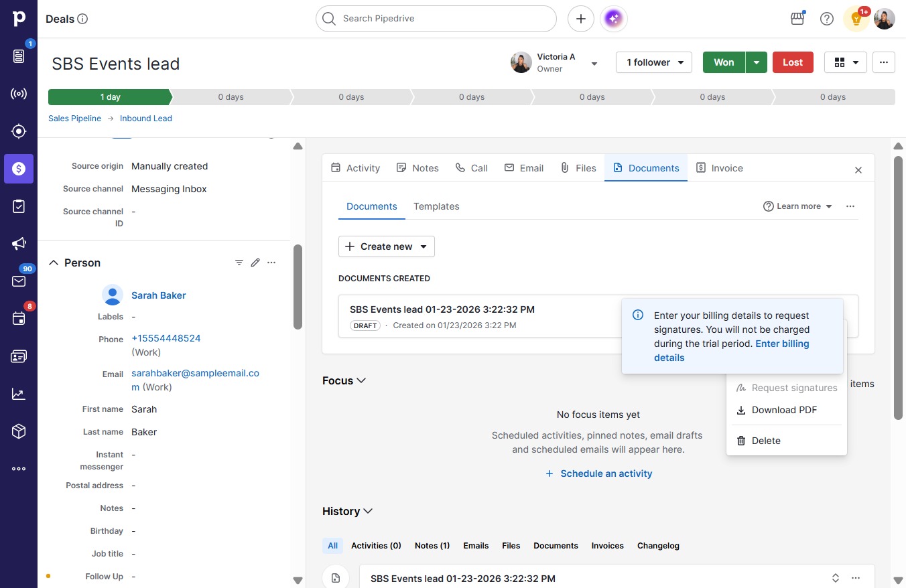Open Products box sidebar icon
This screenshot has height=588, width=906.
(19, 431)
